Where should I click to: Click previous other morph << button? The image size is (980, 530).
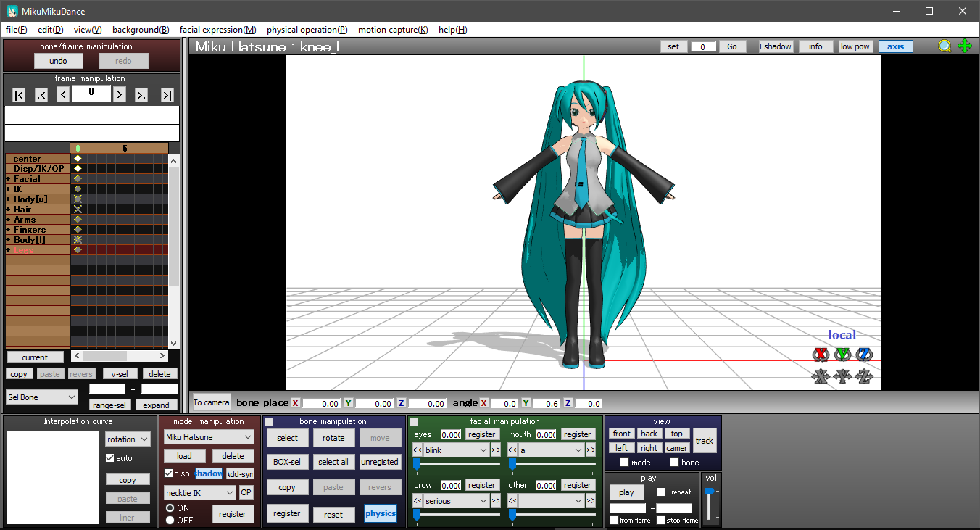(512, 501)
